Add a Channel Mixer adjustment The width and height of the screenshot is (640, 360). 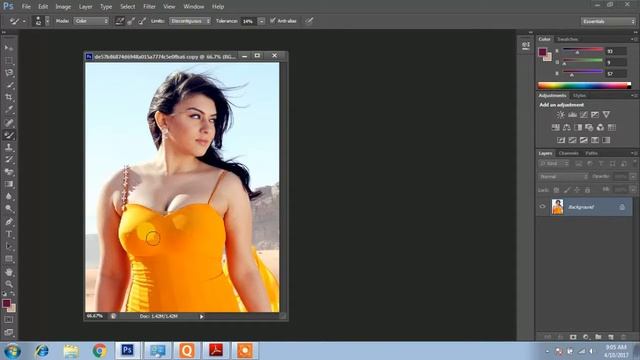click(600, 127)
